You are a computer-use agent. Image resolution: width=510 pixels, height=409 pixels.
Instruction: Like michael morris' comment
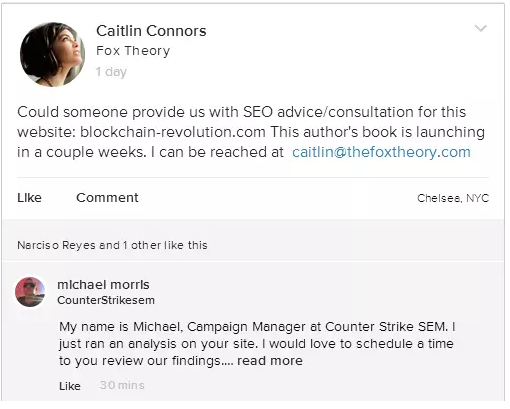(x=70, y=386)
